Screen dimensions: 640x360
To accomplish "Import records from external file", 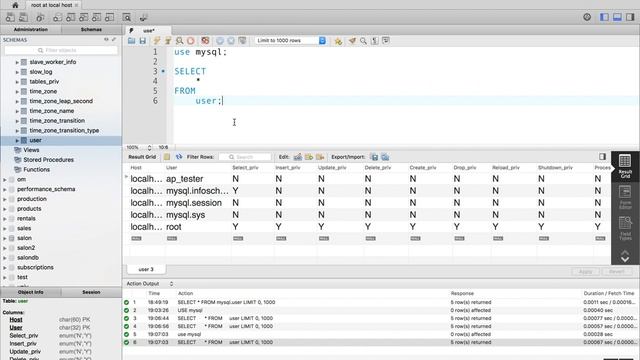I will (x=385, y=157).
